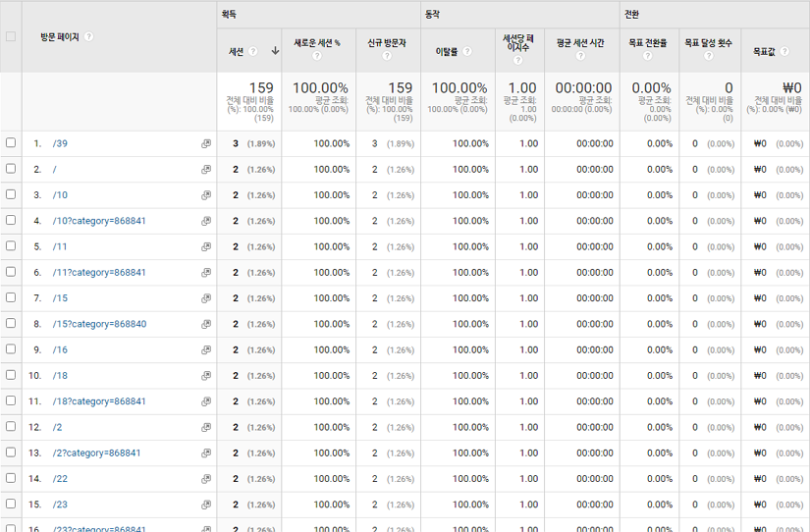Image resolution: width=810 pixels, height=532 pixels.
Task: Open the /16 page link
Action: point(60,350)
